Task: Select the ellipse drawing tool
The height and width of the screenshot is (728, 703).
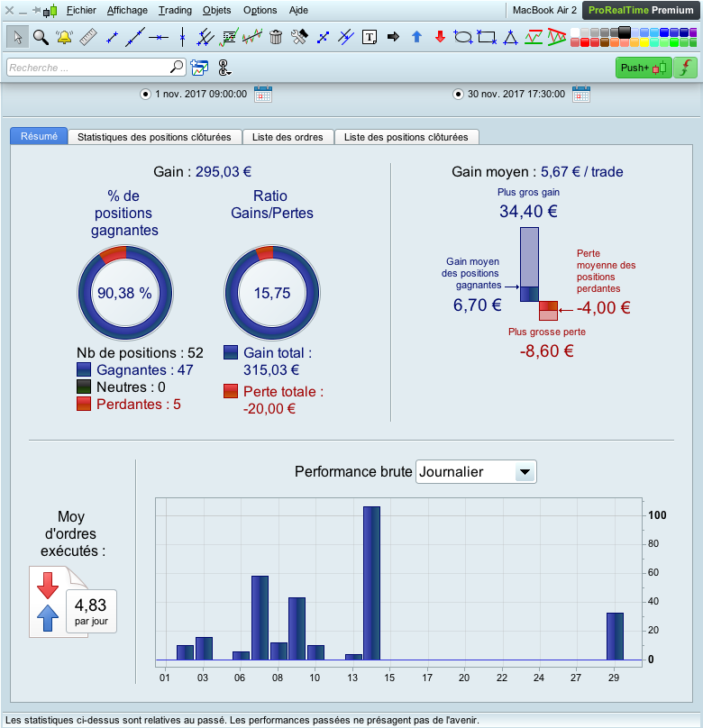Action: tap(463, 37)
